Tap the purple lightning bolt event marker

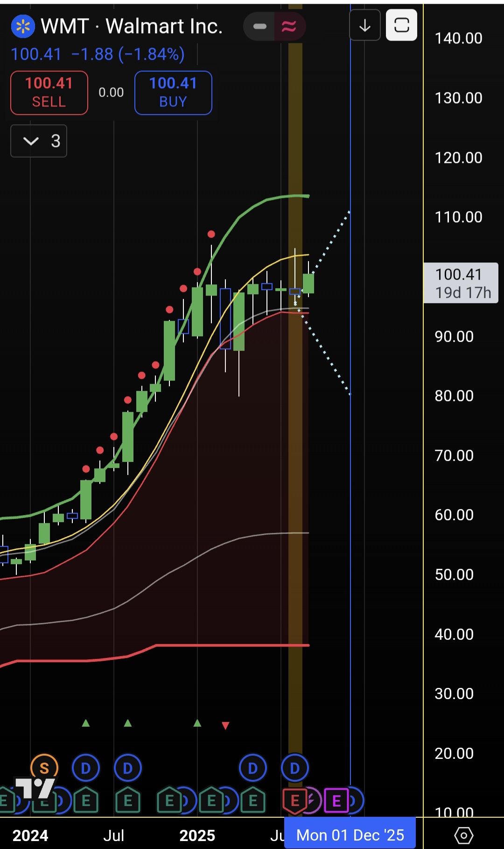[313, 800]
